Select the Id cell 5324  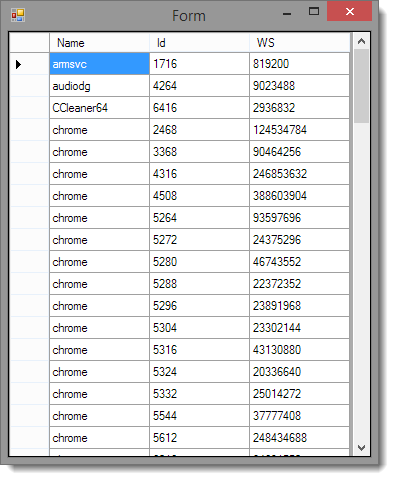[199, 372]
